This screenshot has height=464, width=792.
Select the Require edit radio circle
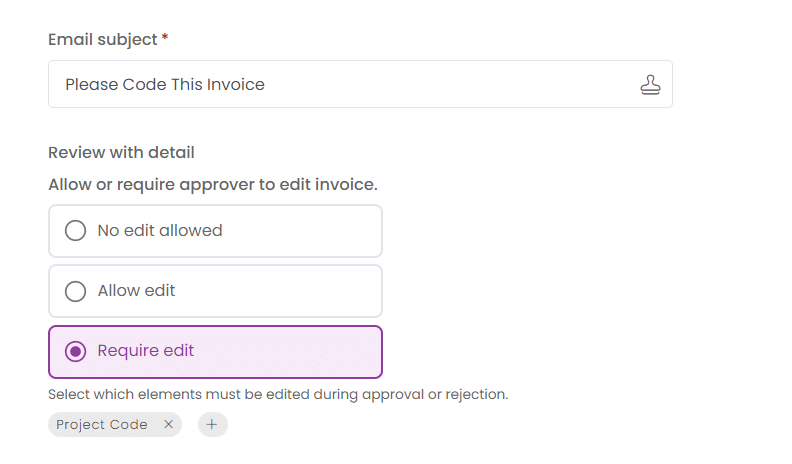75,351
